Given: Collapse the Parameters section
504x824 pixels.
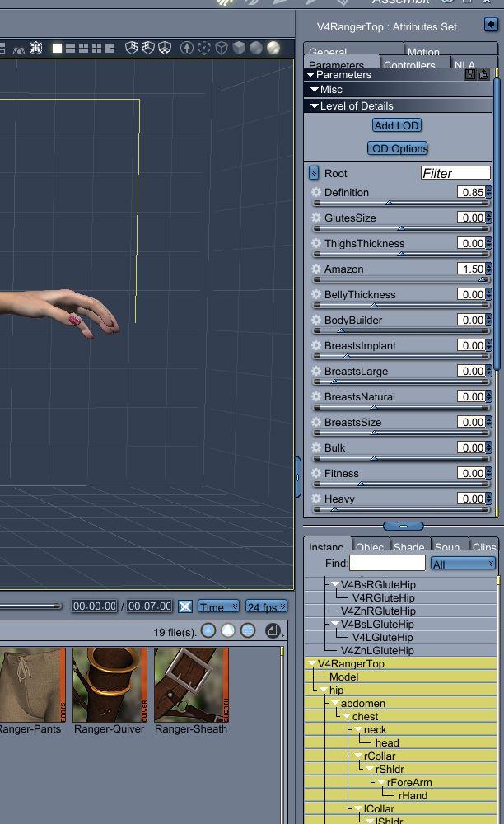Looking at the screenshot, I should click(310, 75).
